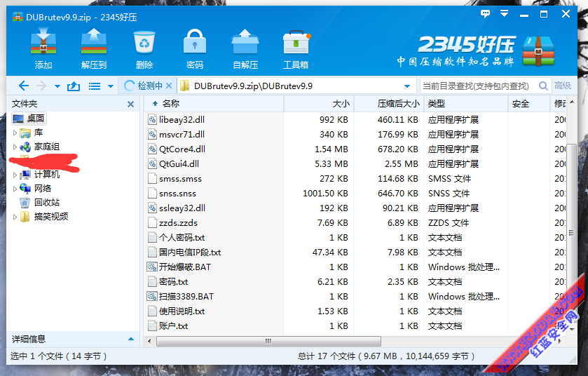This screenshot has height=376, width=588.
Task: Sort by the 名称 column header
Action: [171, 104]
